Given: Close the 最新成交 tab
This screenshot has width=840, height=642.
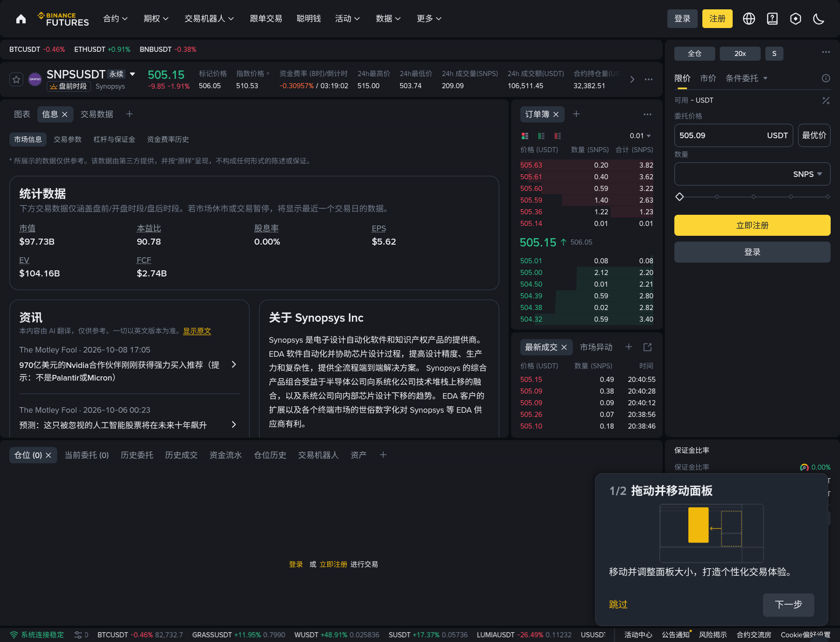Looking at the screenshot, I should click(564, 347).
